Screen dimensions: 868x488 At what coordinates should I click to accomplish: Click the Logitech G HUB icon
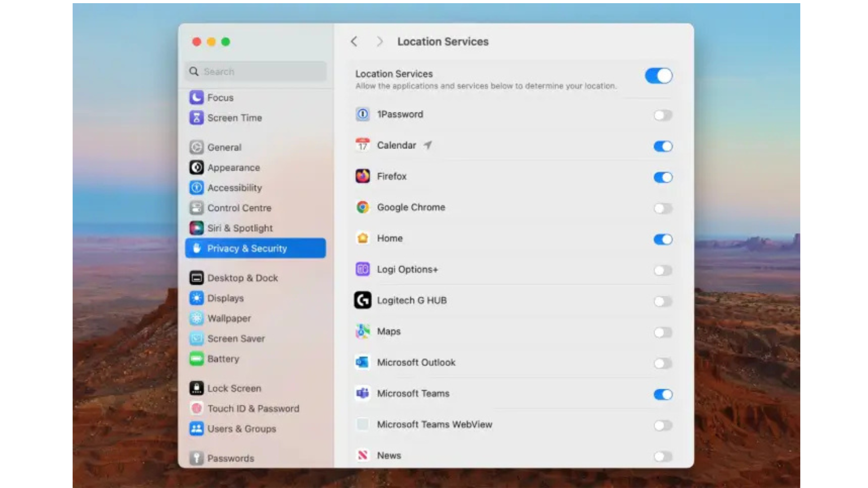click(x=363, y=300)
